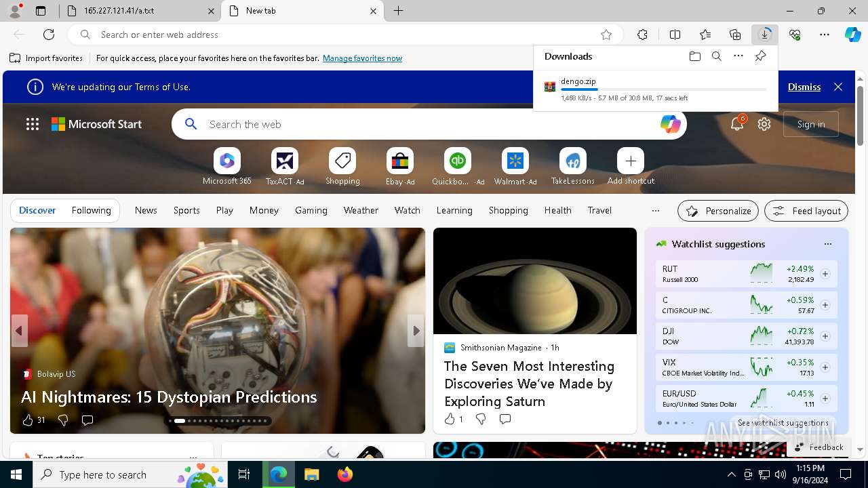Open the News category
868x488 pixels.
pos(146,210)
